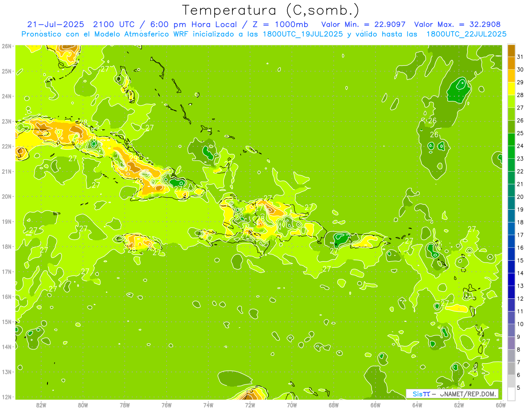Click 'Valor Min. = 22.9097' text
Image resolution: width=532 pixels, height=411 pixels.
(x=363, y=24)
